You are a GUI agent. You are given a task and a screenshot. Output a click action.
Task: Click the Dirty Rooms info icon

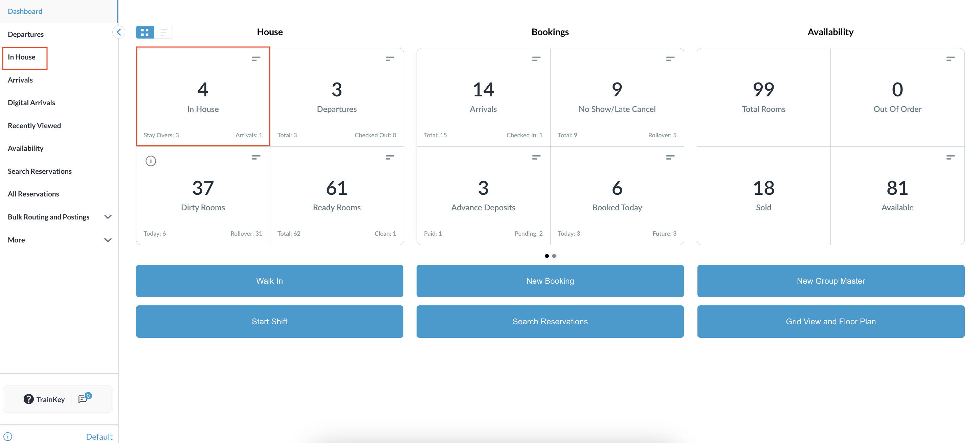coord(151,161)
